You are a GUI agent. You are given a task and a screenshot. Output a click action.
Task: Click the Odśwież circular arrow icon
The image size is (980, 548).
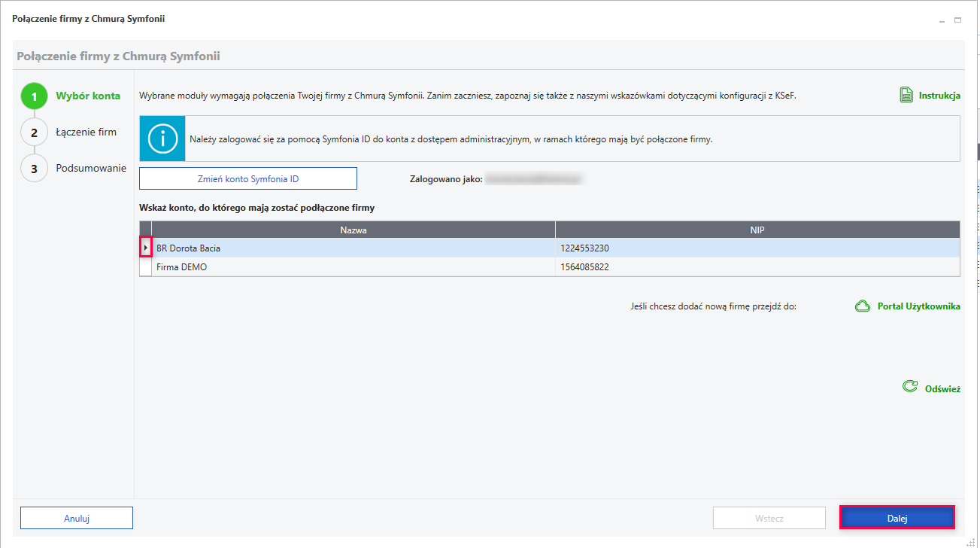pyautogui.click(x=909, y=387)
